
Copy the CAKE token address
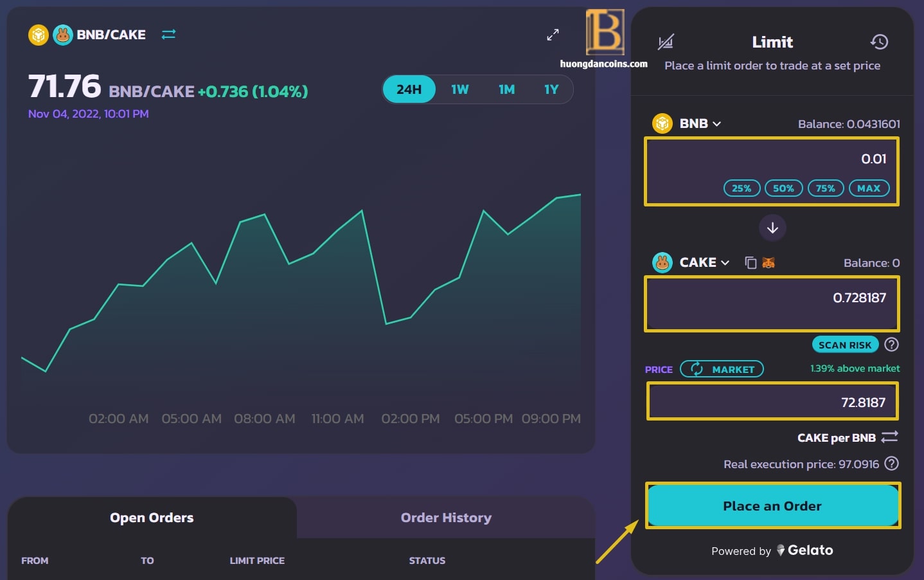pyautogui.click(x=751, y=262)
